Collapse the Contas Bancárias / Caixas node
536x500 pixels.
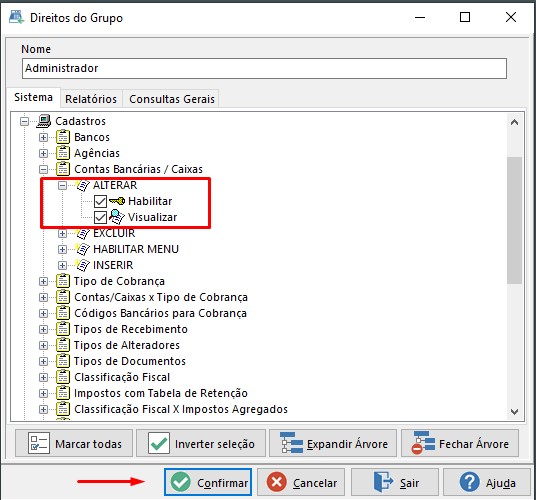click(43, 169)
